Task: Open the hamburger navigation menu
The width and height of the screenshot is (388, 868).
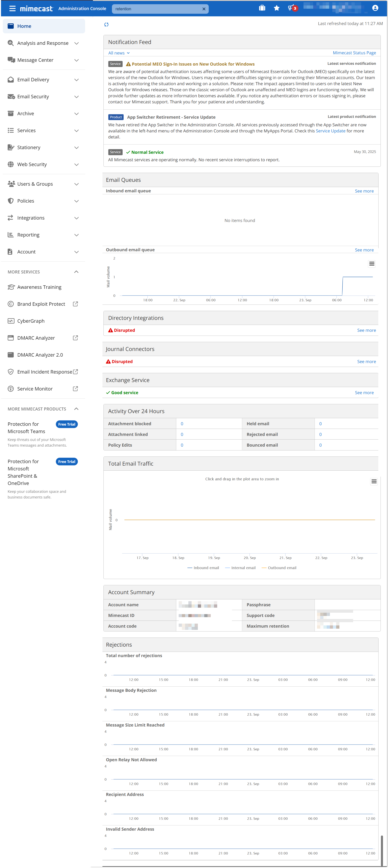Action: click(x=13, y=8)
